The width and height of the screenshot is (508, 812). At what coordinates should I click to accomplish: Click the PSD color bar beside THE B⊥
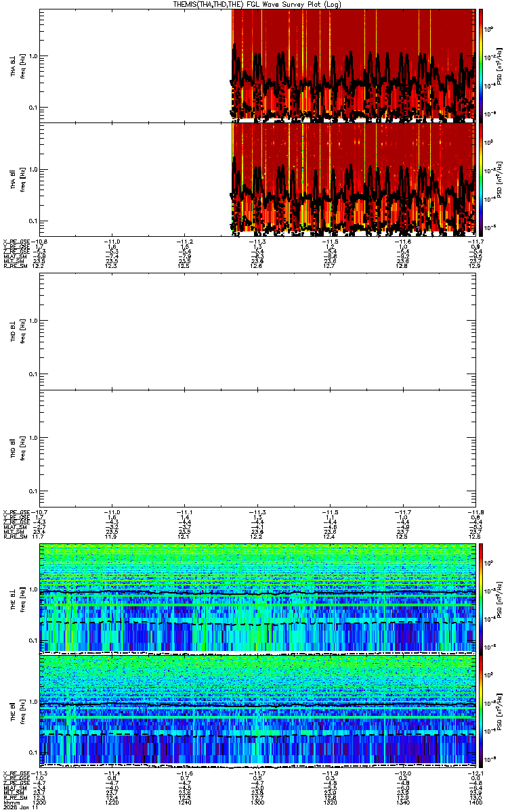point(481,598)
